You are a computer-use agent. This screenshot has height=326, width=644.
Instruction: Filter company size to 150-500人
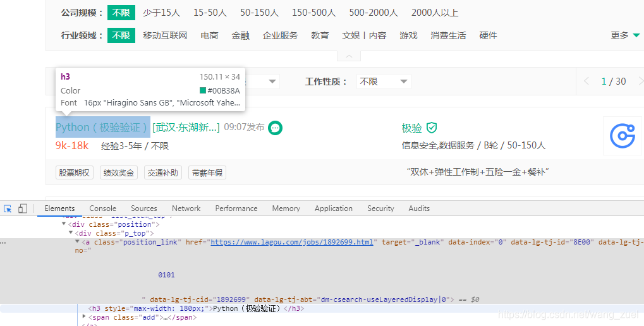[314, 13]
